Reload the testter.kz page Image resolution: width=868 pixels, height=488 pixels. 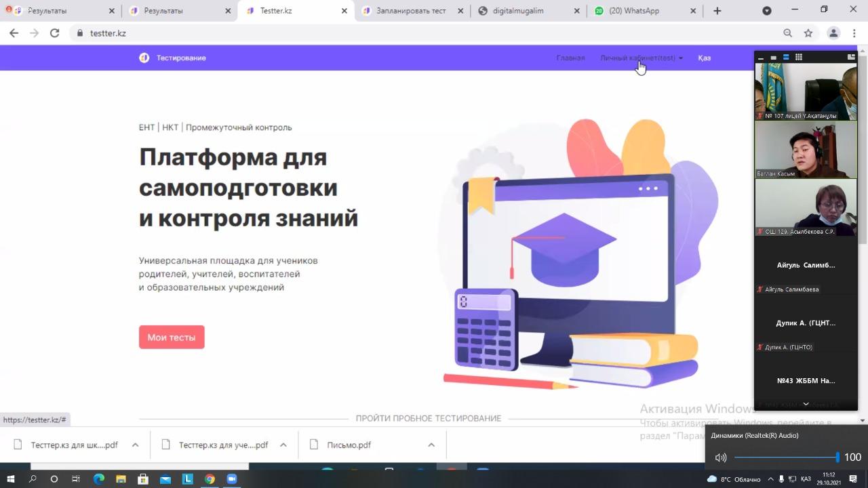pyautogui.click(x=54, y=33)
